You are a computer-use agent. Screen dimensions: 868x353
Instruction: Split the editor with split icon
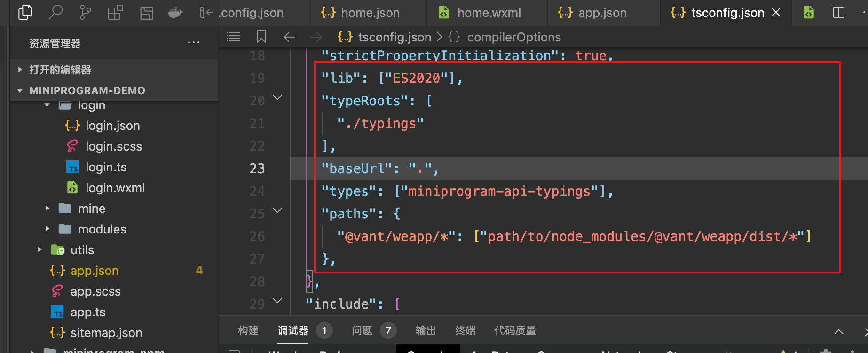pyautogui.click(x=839, y=12)
